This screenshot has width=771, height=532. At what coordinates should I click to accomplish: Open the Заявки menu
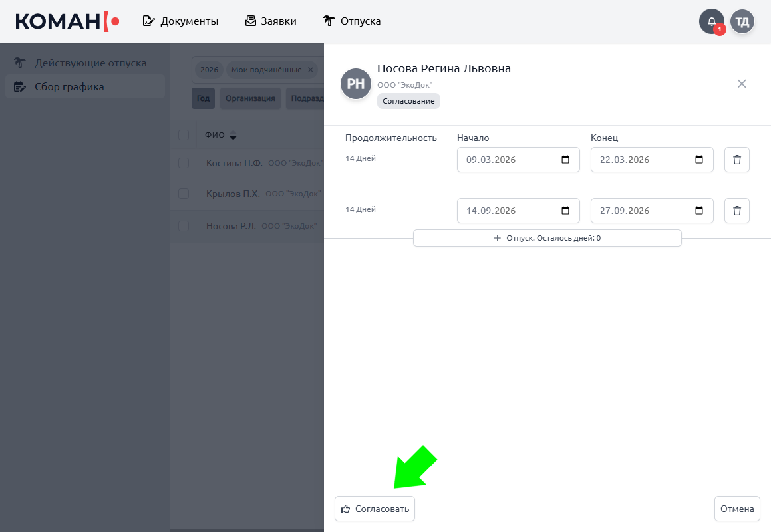point(271,21)
